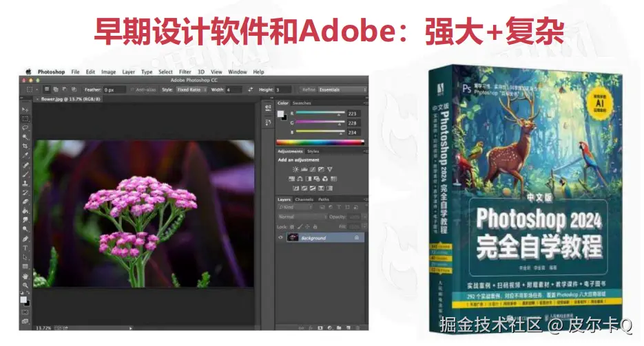Toggle Intersect with selection mode button
The width and height of the screenshot is (644, 346).
(74, 89)
